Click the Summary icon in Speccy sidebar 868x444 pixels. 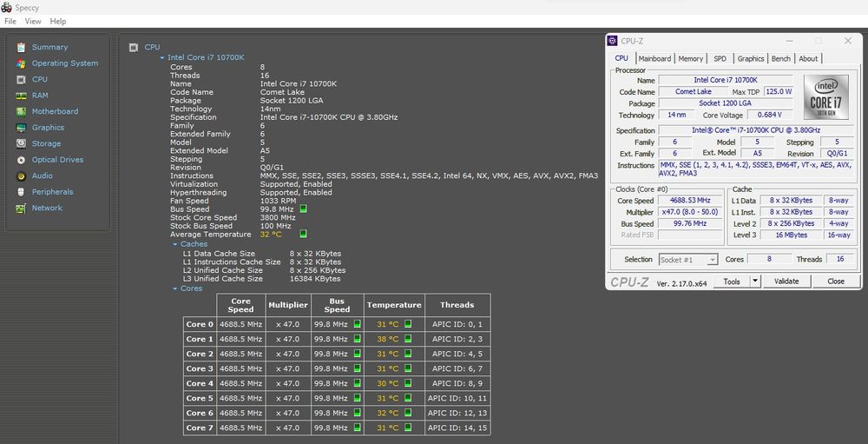(21, 48)
